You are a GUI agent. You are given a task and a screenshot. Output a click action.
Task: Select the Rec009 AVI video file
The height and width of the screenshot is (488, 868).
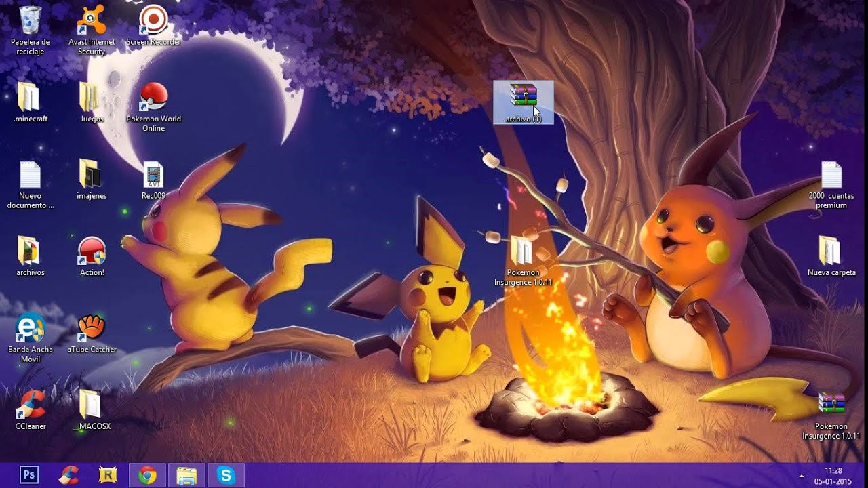coord(153,180)
